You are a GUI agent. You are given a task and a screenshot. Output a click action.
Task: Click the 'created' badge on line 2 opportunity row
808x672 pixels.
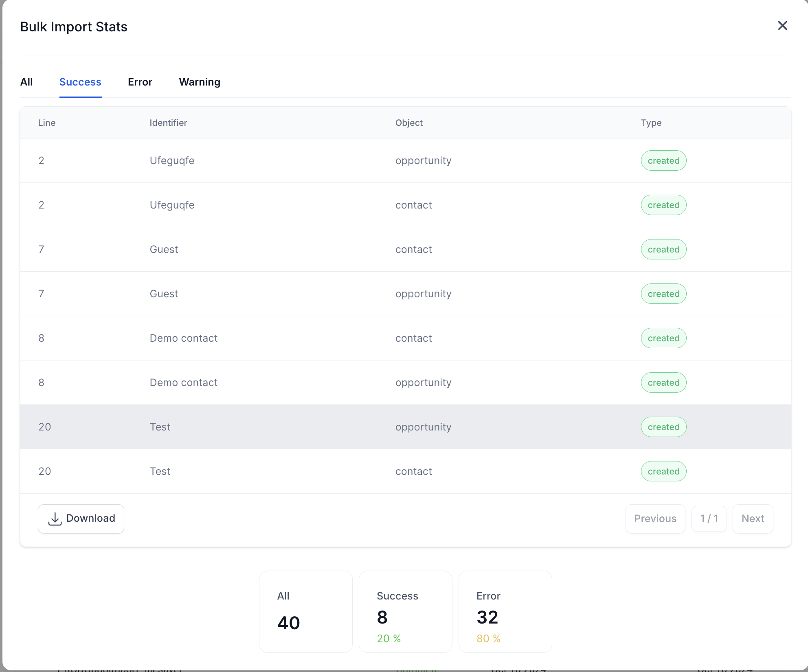click(x=663, y=160)
